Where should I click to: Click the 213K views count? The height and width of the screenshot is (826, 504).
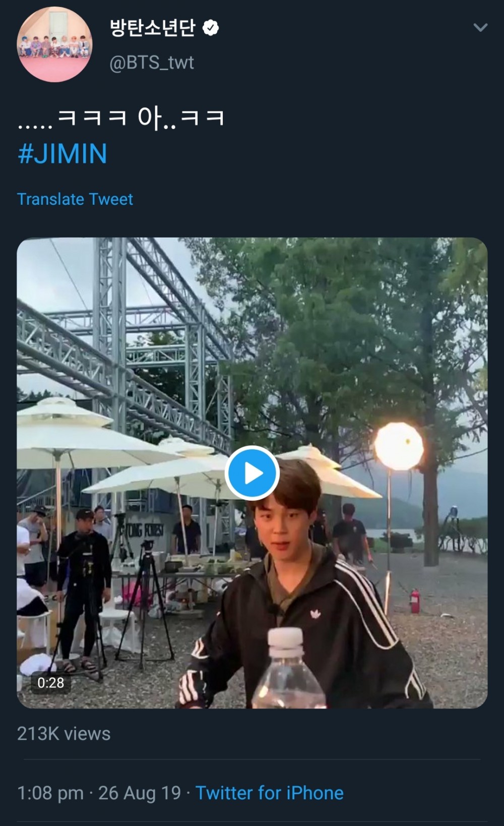click(64, 734)
